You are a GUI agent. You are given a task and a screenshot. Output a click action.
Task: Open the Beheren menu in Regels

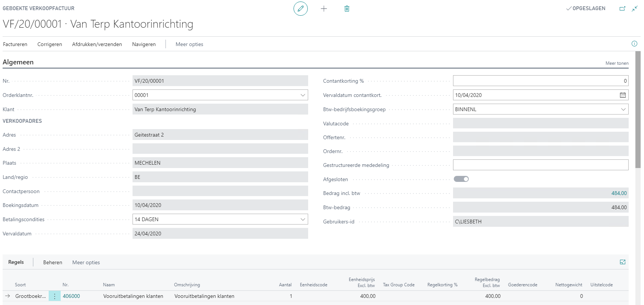pos(52,262)
